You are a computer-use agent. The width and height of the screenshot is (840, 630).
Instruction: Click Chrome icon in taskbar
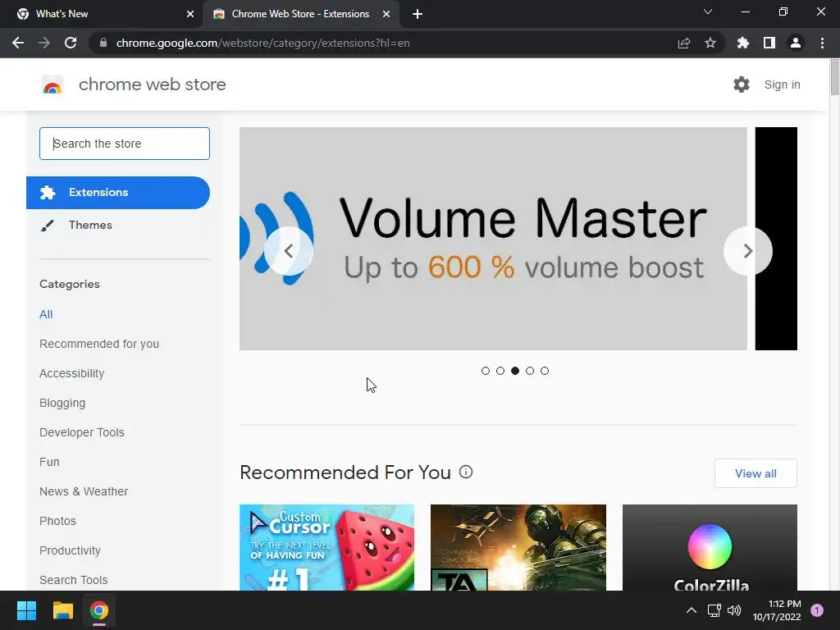pos(99,610)
